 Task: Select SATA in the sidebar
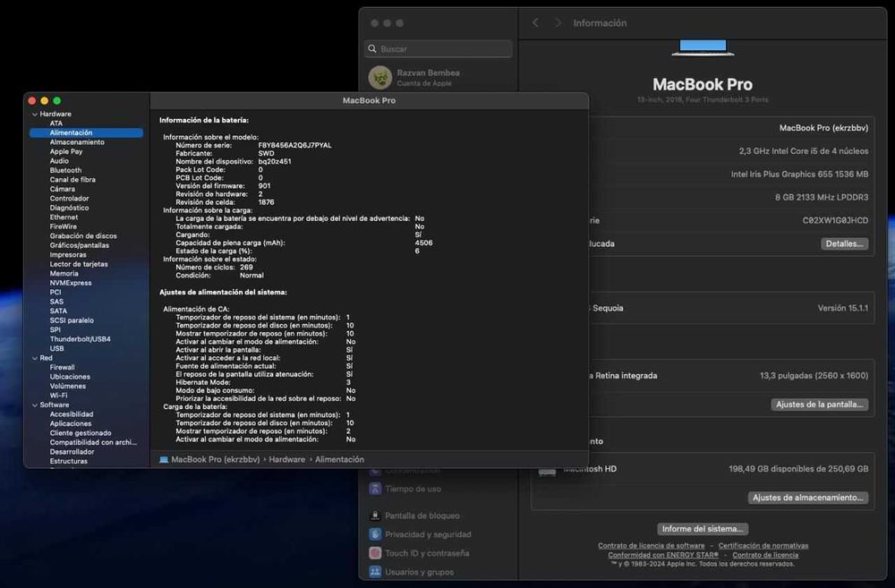click(x=58, y=311)
